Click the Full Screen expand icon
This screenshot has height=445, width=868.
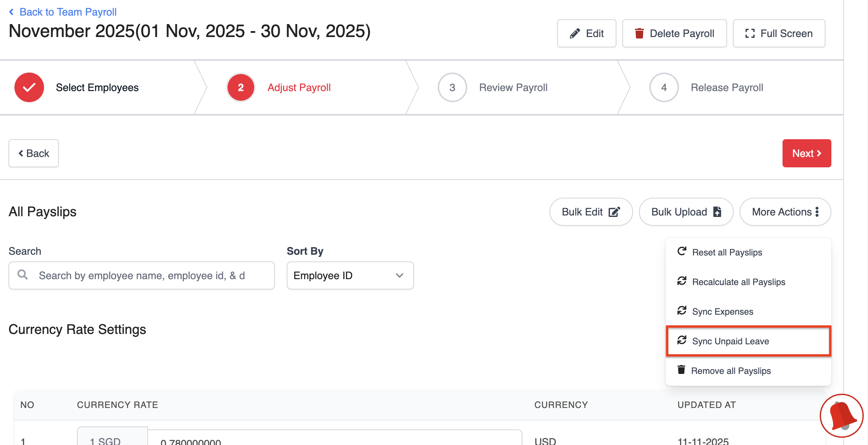750,33
